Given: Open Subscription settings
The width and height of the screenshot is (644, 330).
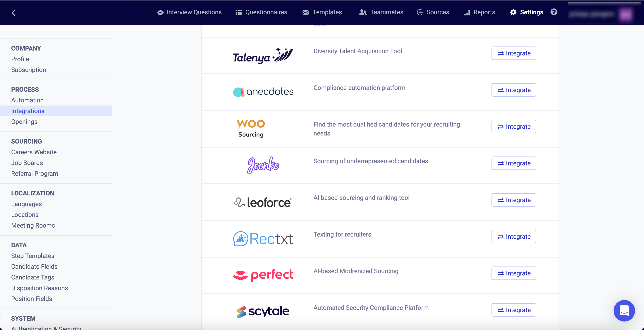Looking at the screenshot, I should (28, 70).
